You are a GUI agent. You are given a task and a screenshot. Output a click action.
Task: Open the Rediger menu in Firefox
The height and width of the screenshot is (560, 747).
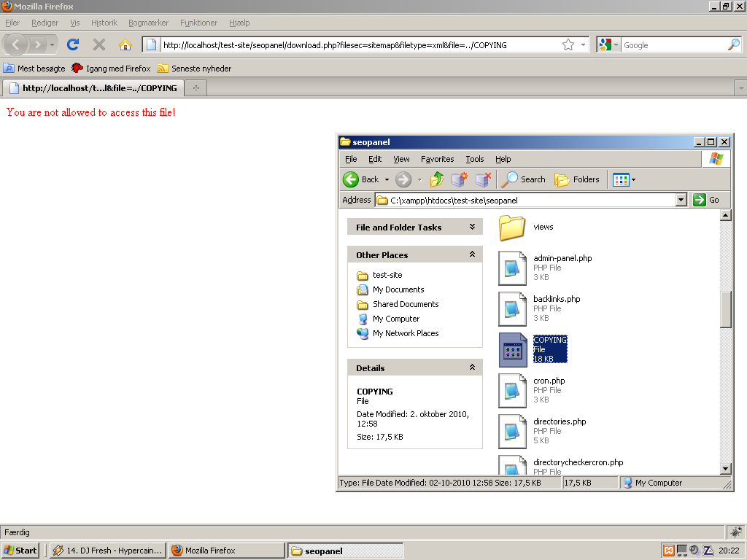(x=44, y=23)
